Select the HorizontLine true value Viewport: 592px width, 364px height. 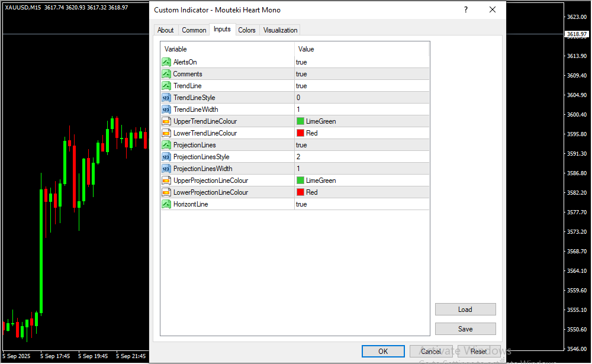361,204
